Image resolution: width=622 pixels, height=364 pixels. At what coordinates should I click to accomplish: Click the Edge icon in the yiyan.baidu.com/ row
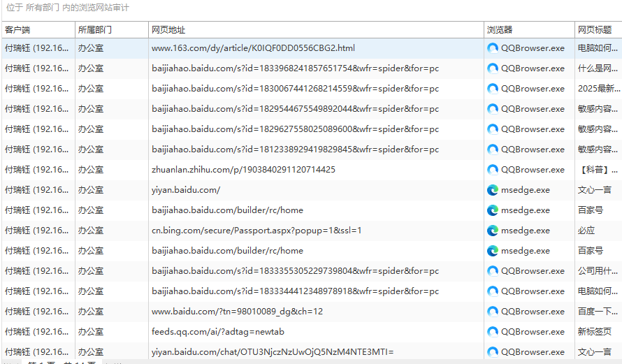tap(492, 190)
